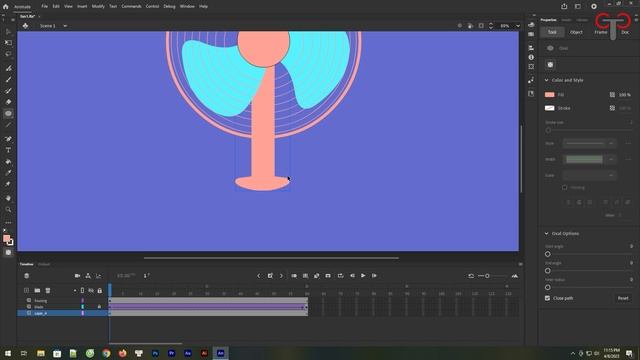
Task: Open the Window menu
Action: point(187,7)
